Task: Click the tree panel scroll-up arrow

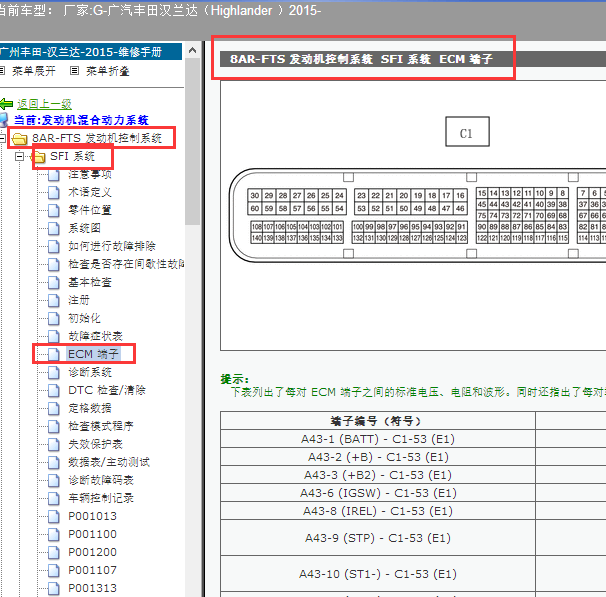Action: point(192,50)
